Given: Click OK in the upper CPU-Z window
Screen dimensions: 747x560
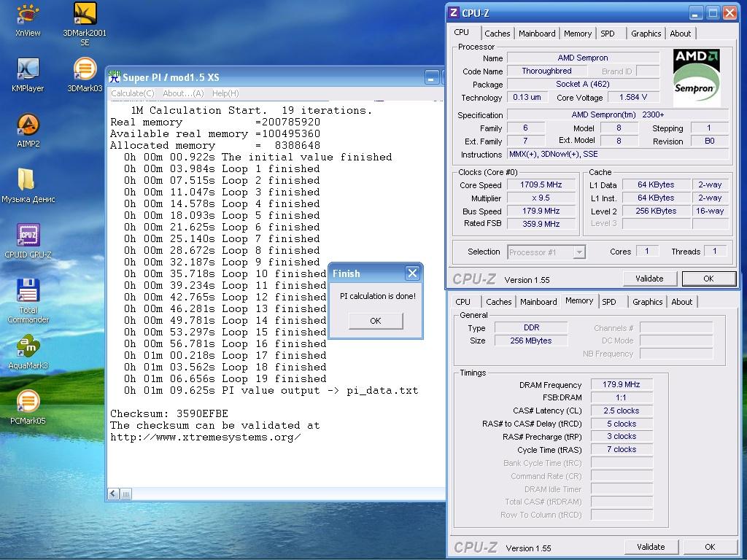Looking at the screenshot, I should [708, 279].
